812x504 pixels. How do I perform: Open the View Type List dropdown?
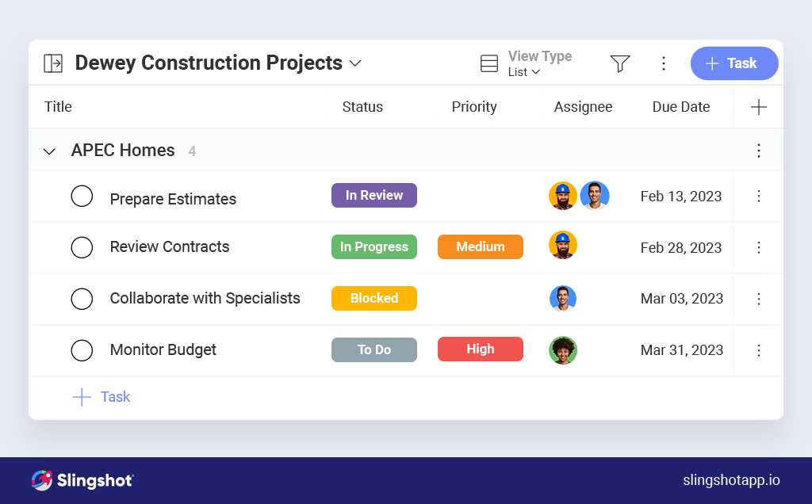(525, 71)
